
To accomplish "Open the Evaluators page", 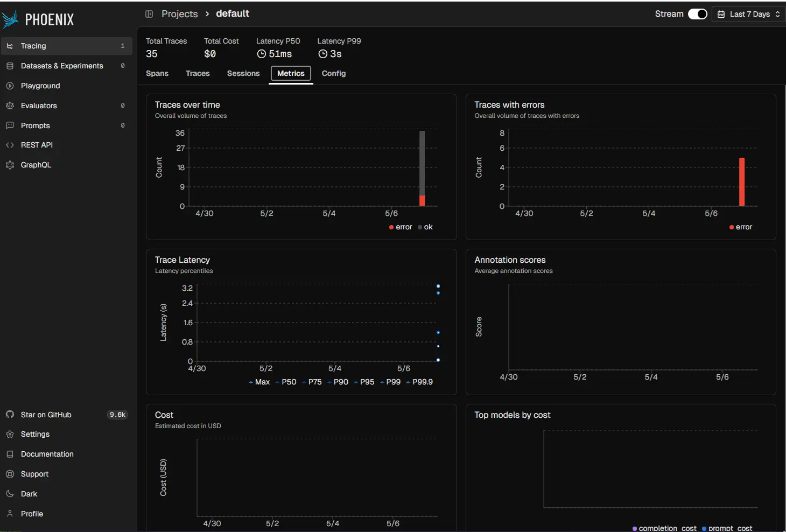I will (66, 106).
